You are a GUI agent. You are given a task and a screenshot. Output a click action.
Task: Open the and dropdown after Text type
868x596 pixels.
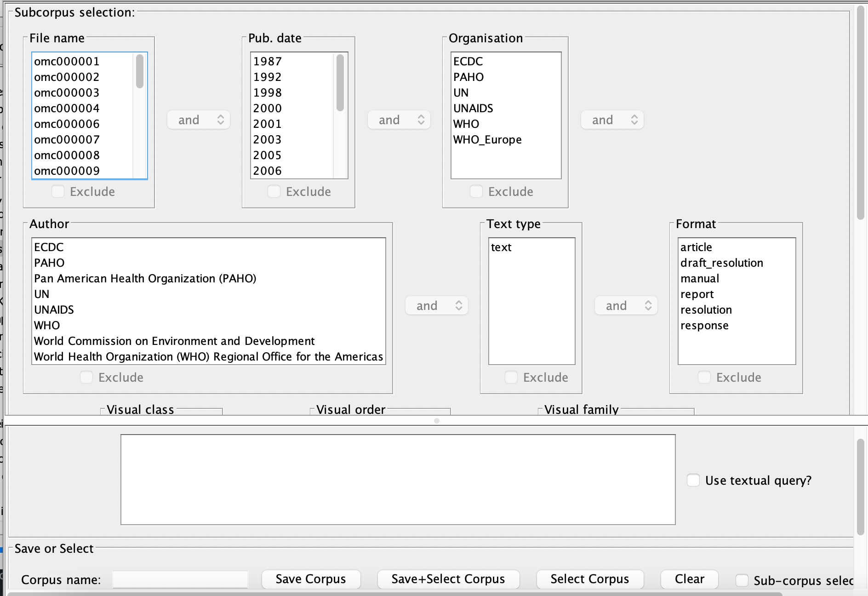tap(626, 306)
